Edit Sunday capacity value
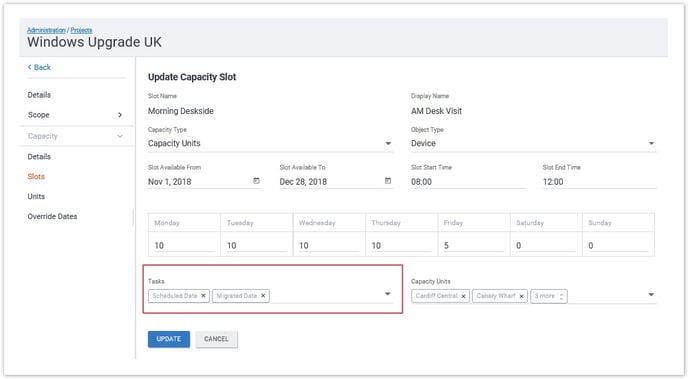This screenshot has height=379, width=688. pos(618,246)
